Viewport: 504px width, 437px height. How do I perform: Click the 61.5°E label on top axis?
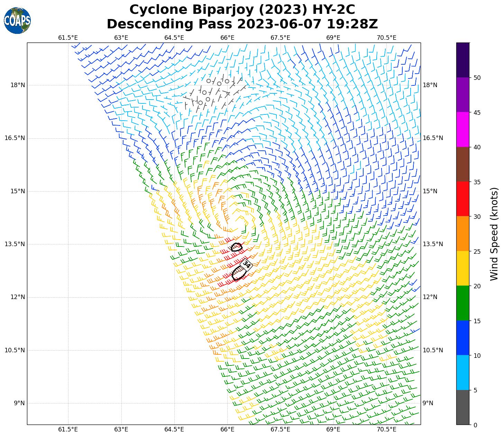pyautogui.click(x=68, y=37)
